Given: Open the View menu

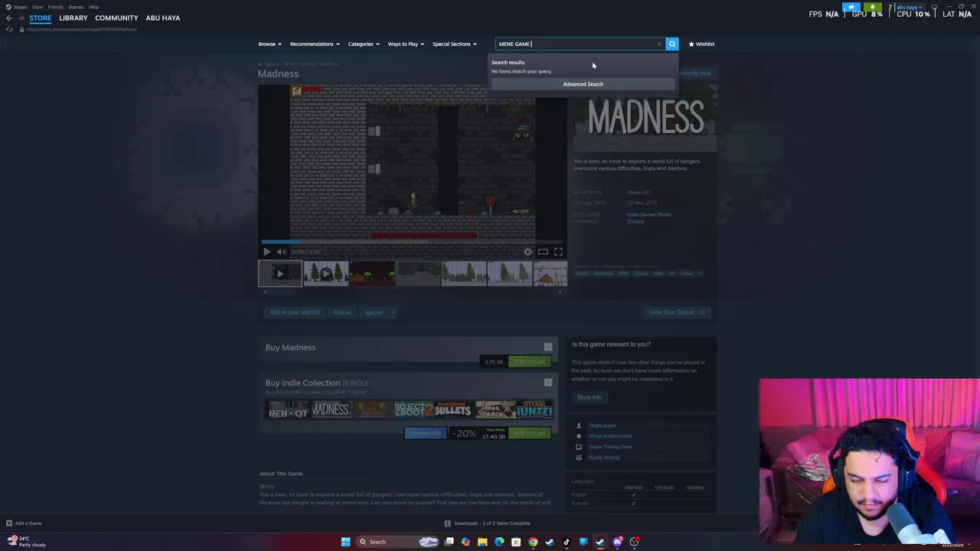Looking at the screenshot, I should pyautogui.click(x=38, y=7).
